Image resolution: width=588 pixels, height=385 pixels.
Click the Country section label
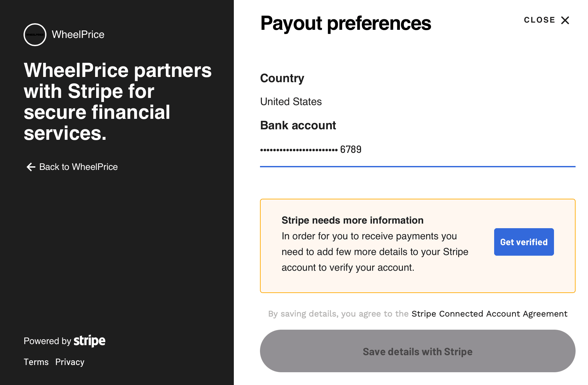[282, 78]
